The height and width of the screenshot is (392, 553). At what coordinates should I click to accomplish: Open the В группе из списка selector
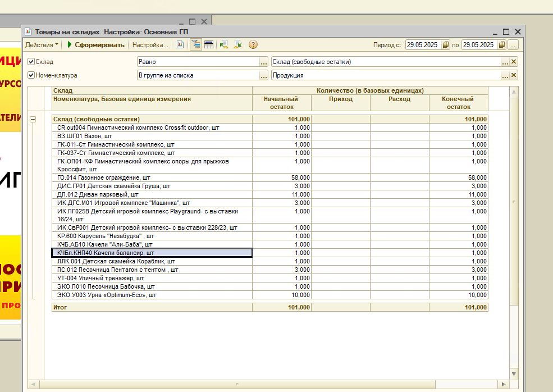263,75
